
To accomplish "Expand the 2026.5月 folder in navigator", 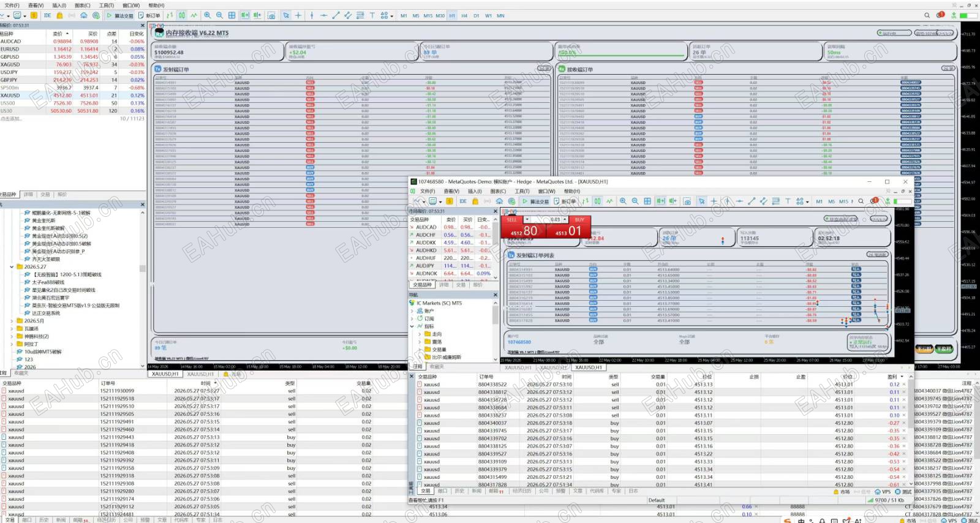I will click(12, 321).
